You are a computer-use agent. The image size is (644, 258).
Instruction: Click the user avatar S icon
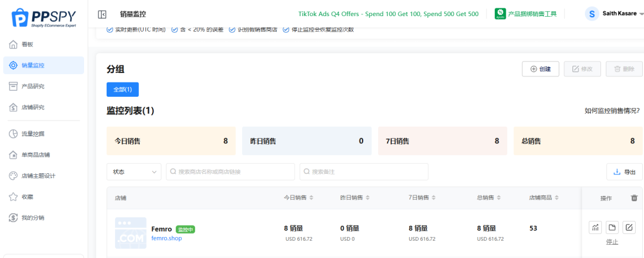click(x=592, y=14)
